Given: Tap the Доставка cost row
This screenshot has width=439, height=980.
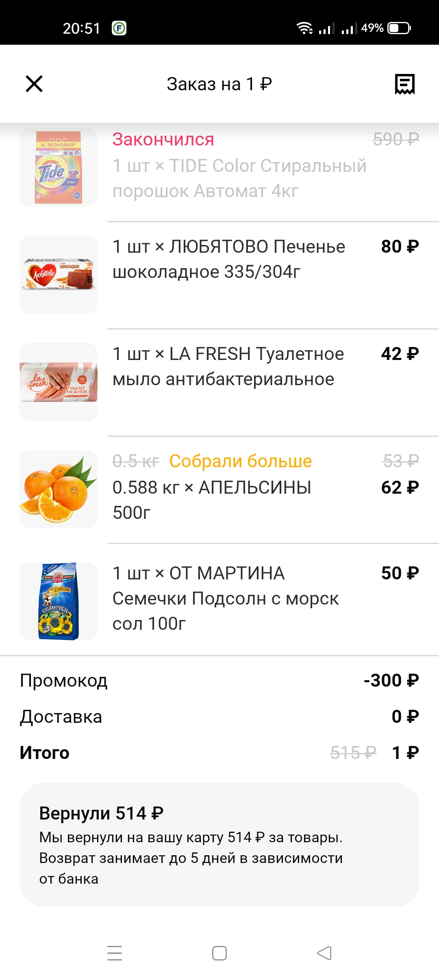Looking at the screenshot, I should tap(219, 716).
